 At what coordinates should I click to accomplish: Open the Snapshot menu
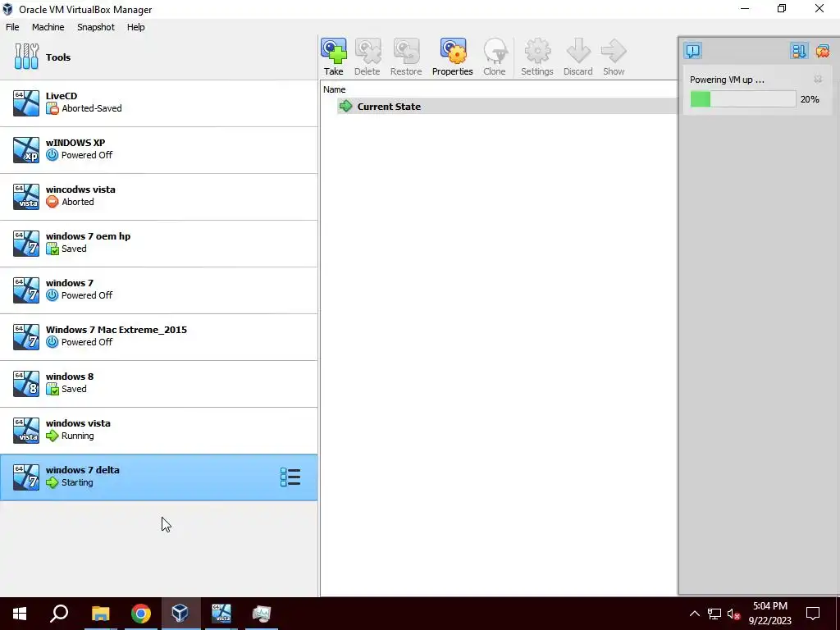pos(96,27)
